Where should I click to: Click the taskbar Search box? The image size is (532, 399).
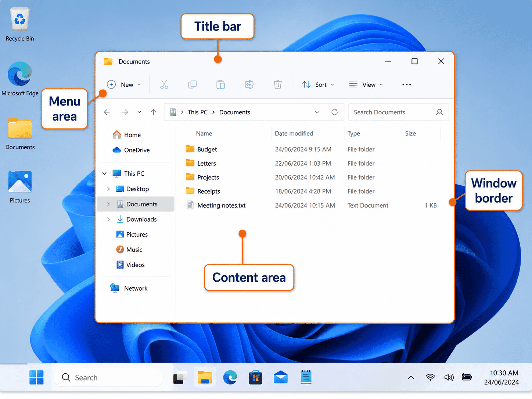pos(108,377)
